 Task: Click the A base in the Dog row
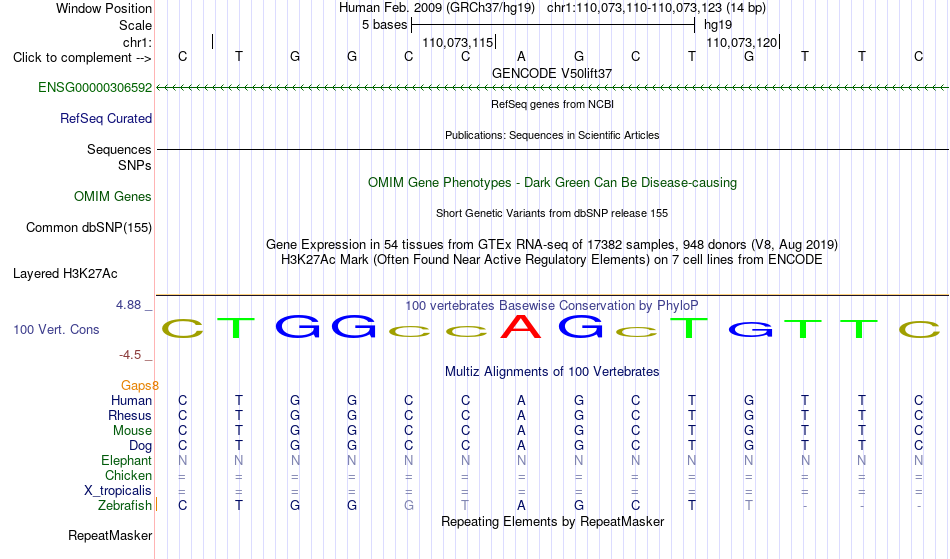(x=521, y=446)
